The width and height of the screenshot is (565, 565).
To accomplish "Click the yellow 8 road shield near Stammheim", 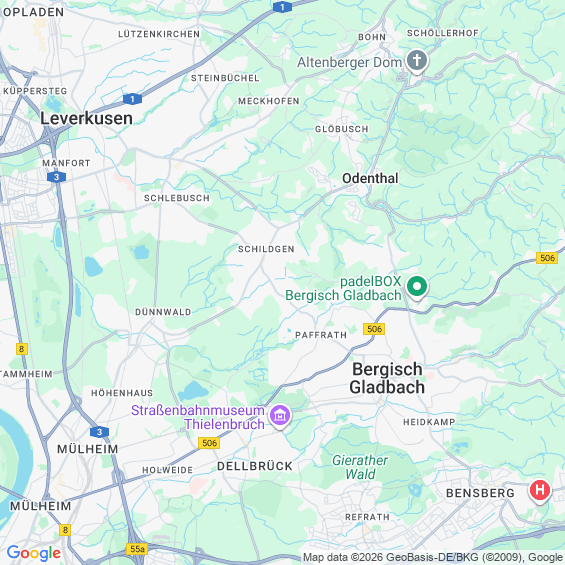I will pyautogui.click(x=22, y=349).
